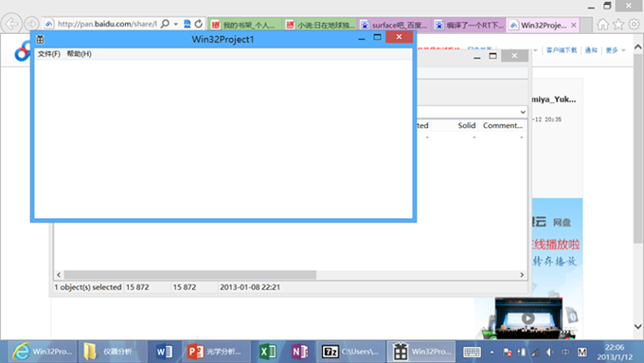Viewport: 644px width, 363px height.
Task: Click the Win32Project1 title bar system icon
Action: pyautogui.click(x=40, y=40)
